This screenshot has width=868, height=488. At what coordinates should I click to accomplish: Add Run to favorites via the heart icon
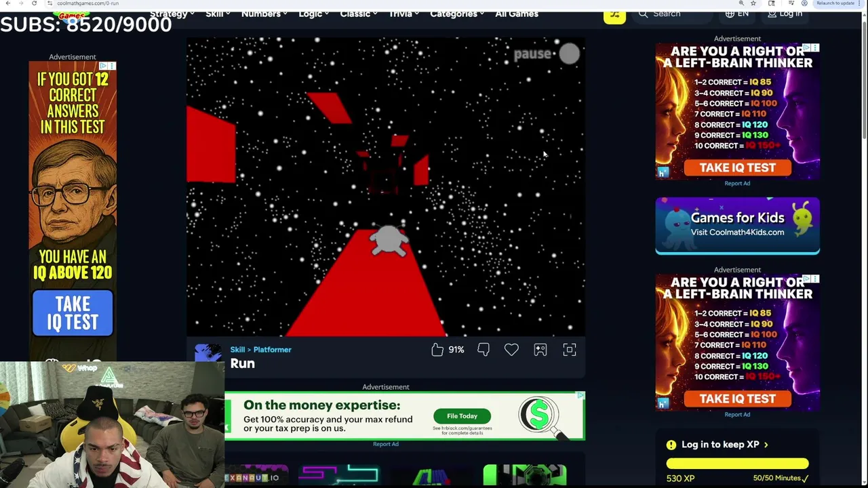pos(511,350)
